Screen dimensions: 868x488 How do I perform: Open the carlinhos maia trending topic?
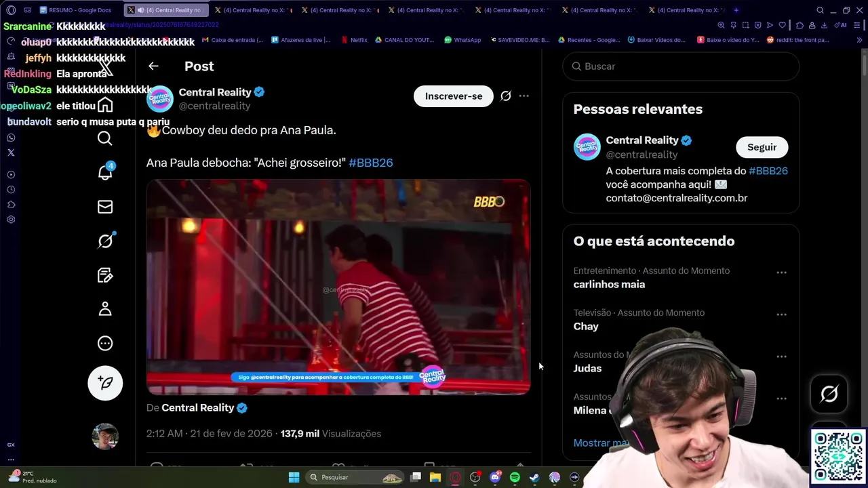[x=609, y=285]
